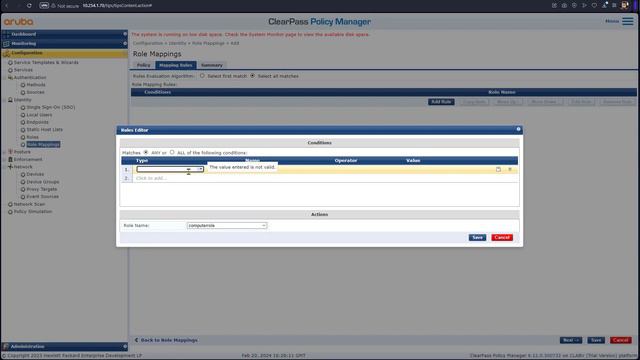Image resolution: width=640 pixels, height=360 pixels.
Task: Open Device Groups under Network
Action: [43, 182]
